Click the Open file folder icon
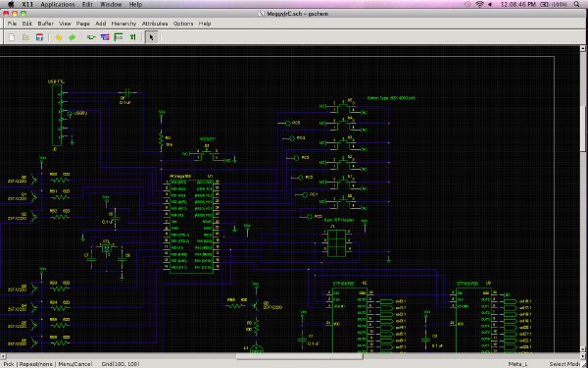Image resolution: width=588 pixels, height=368 pixels. pyautogui.click(x=25, y=37)
